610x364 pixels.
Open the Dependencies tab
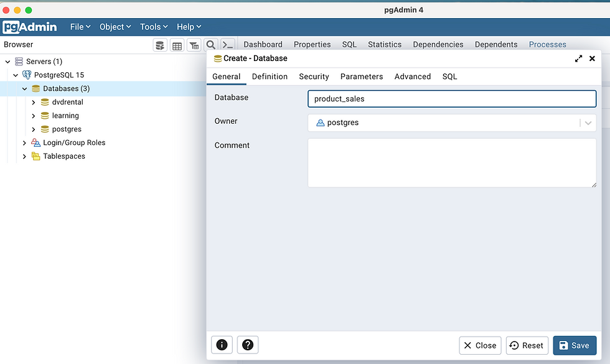[438, 45]
